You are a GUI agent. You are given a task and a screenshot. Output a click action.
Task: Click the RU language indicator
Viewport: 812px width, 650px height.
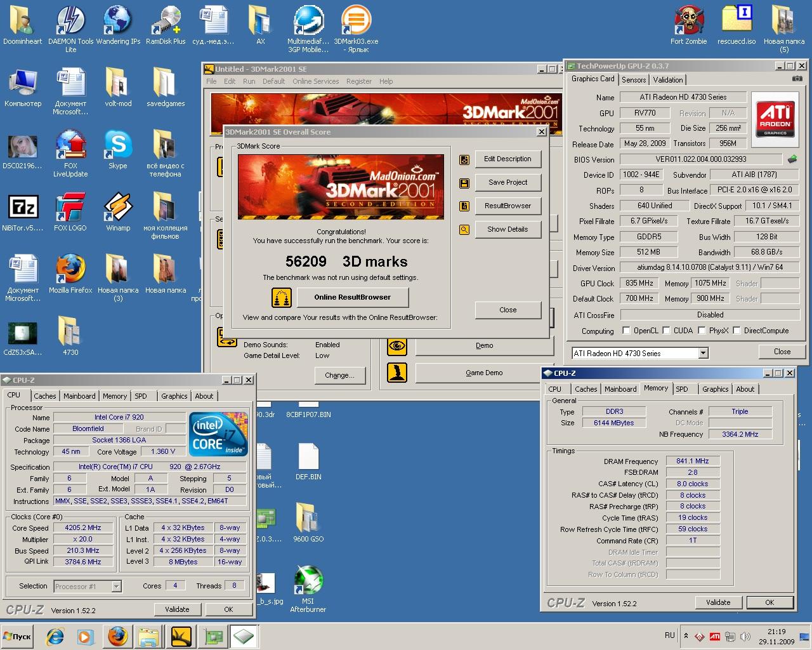670,635
